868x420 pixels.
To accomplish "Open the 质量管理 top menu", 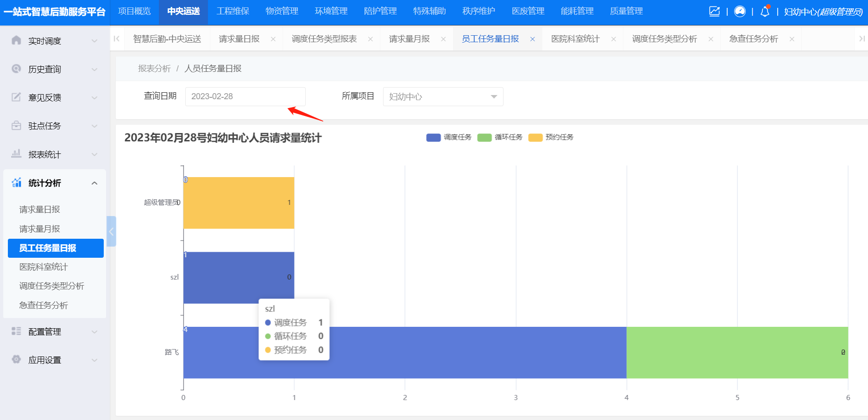I will coord(626,11).
